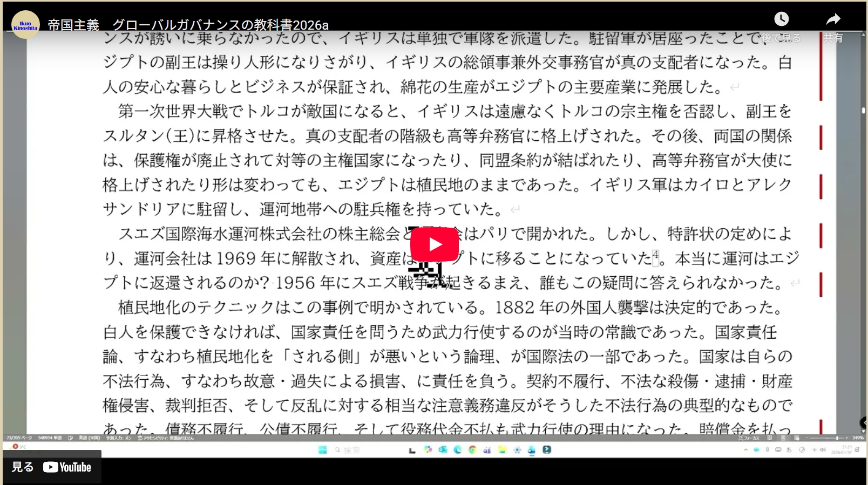
Task: Open Outlook from the taskbar
Action: [443, 450]
